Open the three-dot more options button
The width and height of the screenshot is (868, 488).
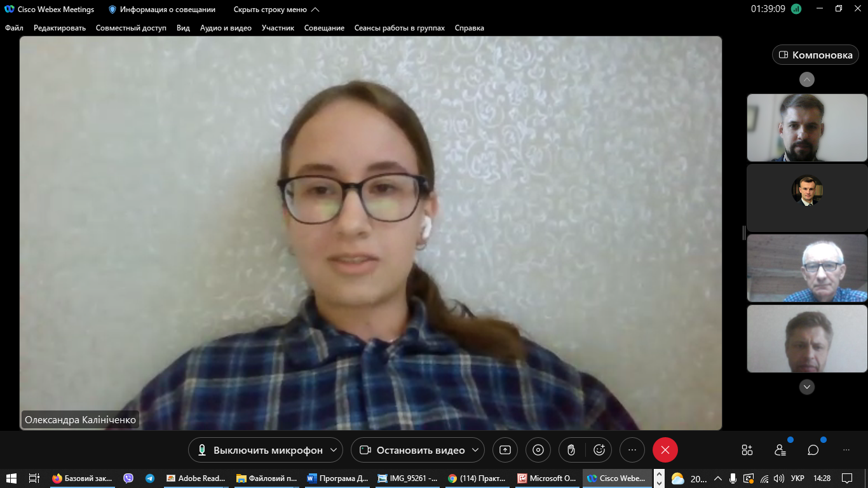coord(632,450)
